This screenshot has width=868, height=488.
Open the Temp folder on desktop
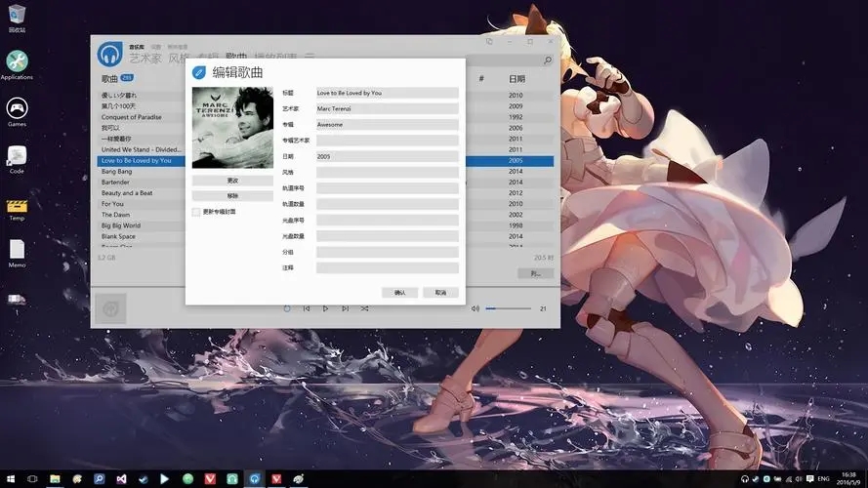17,205
